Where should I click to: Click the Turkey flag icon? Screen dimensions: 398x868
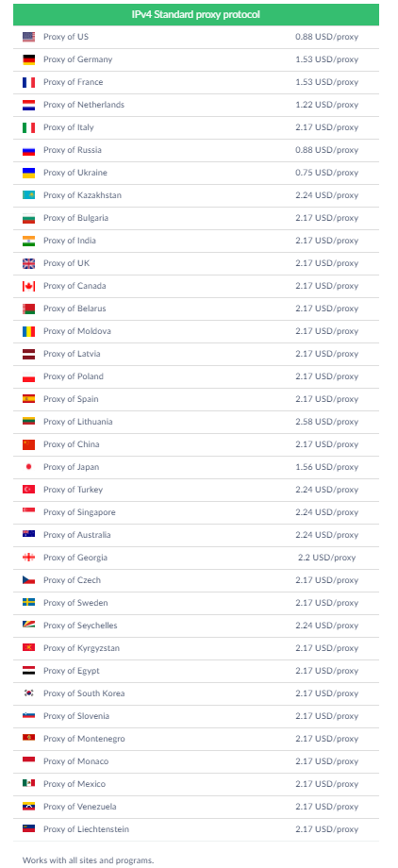tap(29, 490)
